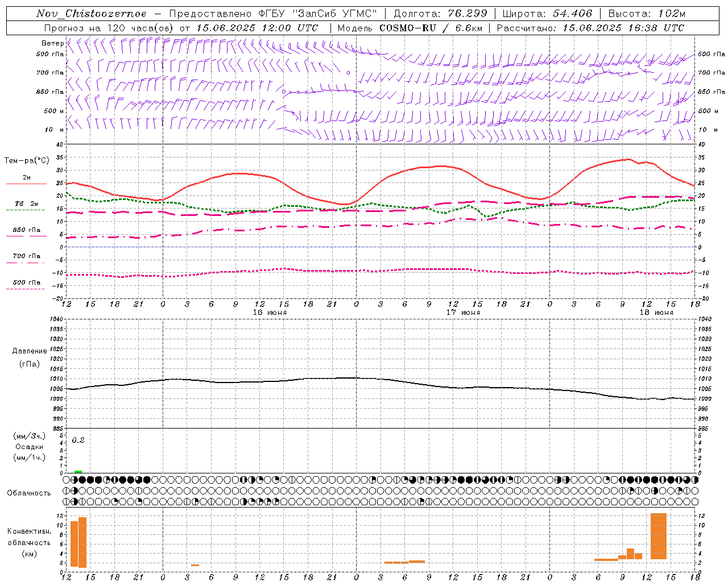Click the Модель COSMO-RU / 6.6км label
The height and width of the screenshot is (582, 728).
click(410, 28)
